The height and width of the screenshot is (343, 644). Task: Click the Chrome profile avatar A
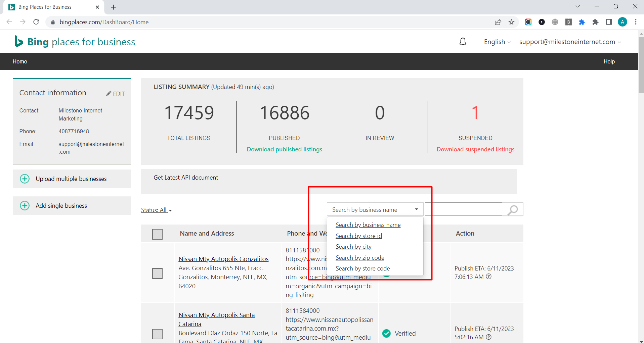[622, 22]
